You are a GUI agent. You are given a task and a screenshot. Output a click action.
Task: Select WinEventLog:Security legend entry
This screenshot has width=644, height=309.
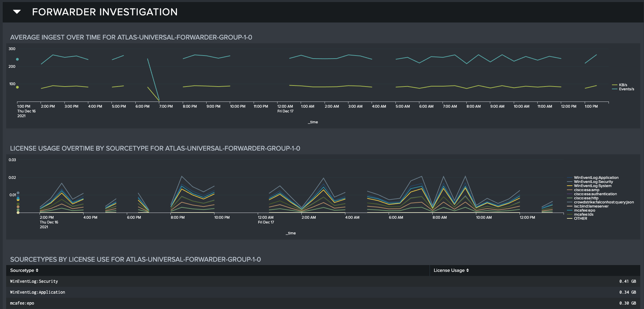[593, 182]
